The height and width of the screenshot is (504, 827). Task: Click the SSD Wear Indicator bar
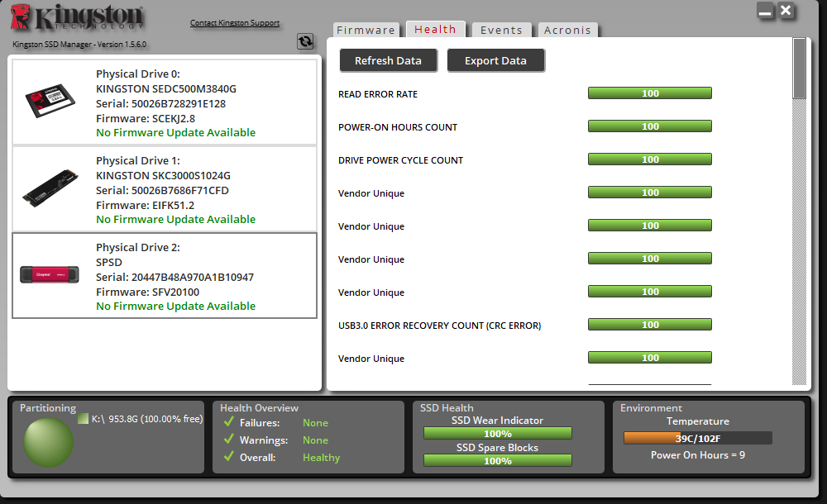(497, 433)
